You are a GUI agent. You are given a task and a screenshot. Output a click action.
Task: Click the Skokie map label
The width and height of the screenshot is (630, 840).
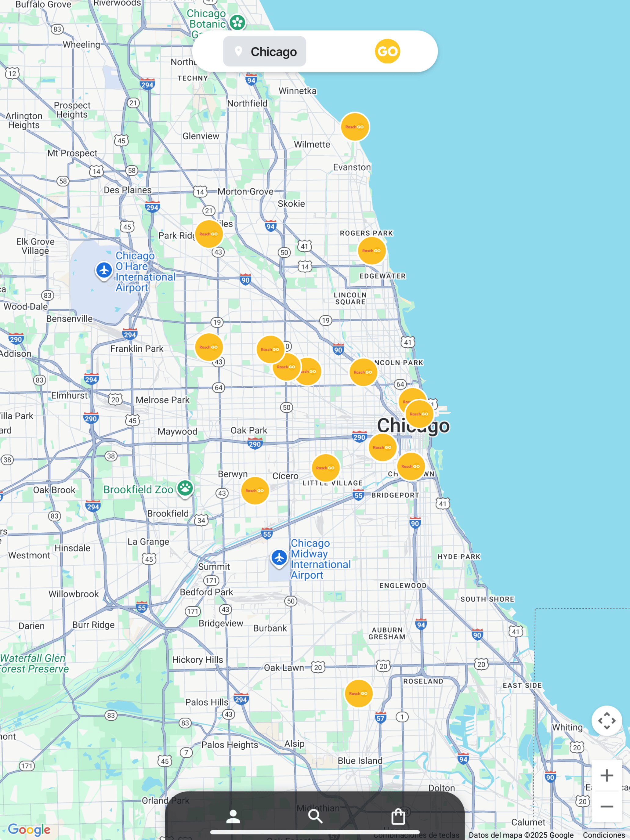point(291,204)
